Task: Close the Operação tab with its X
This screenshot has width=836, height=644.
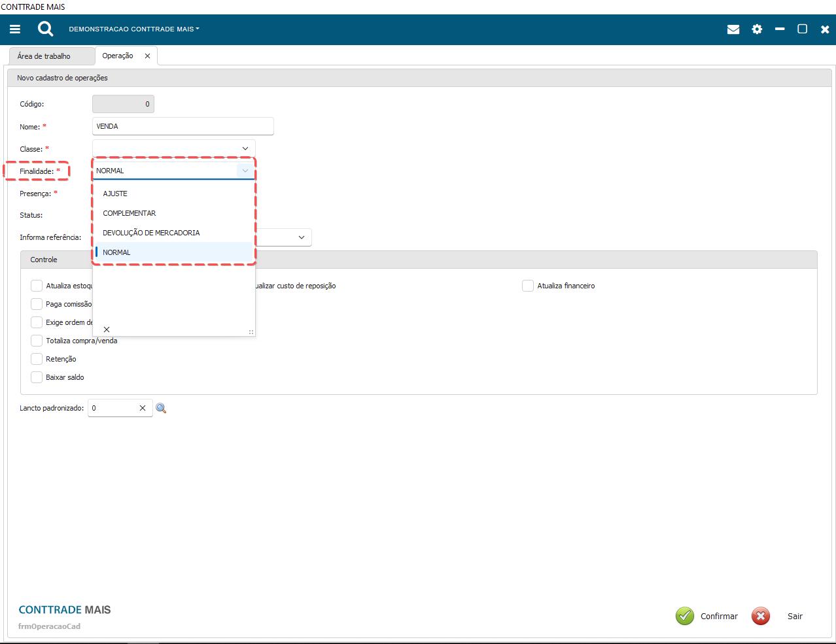Action: (x=147, y=56)
